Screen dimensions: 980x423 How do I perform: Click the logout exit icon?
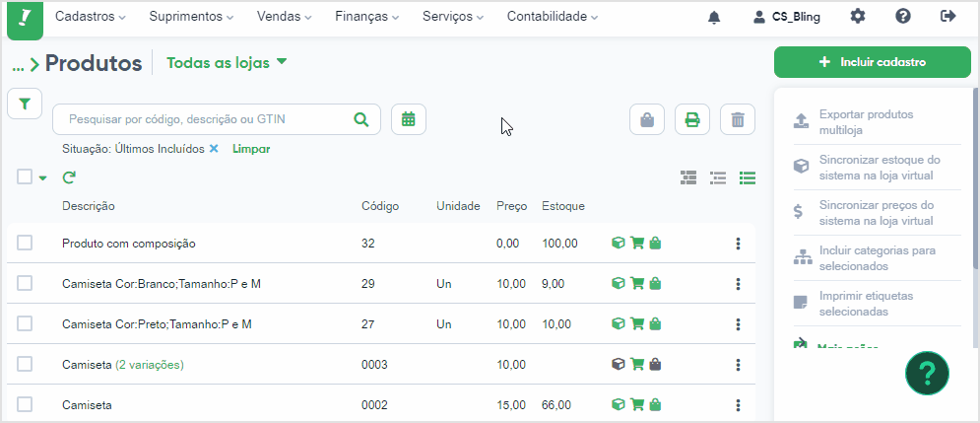click(x=948, y=17)
